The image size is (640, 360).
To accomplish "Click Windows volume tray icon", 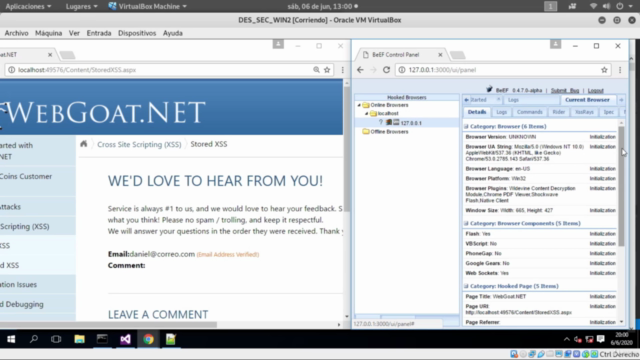I will (x=578, y=339).
